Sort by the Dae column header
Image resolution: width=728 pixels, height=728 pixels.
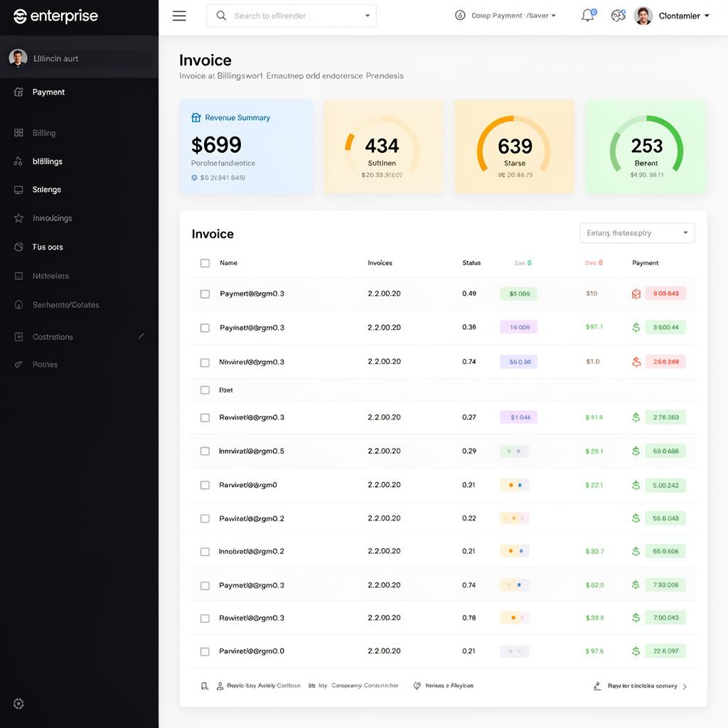tap(594, 263)
